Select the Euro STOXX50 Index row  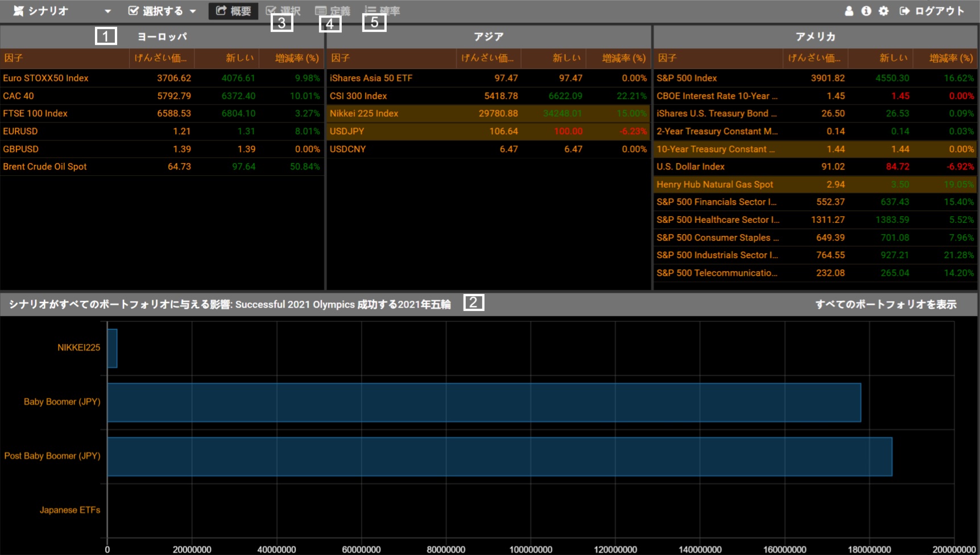(x=162, y=78)
